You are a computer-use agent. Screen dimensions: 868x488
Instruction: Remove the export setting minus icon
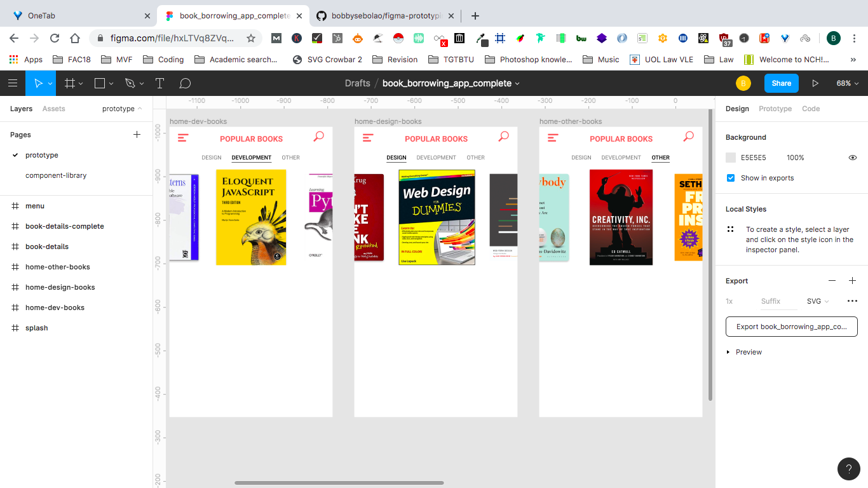click(x=832, y=281)
